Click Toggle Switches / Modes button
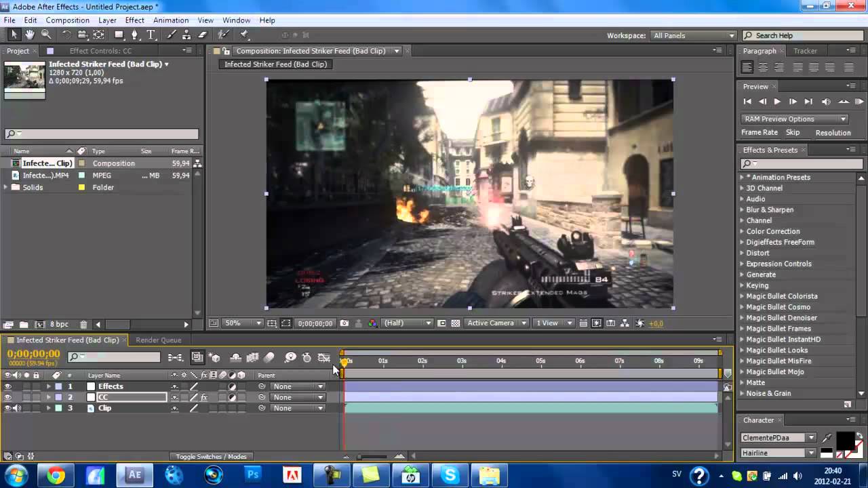Image resolution: width=868 pixels, height=488 pixels. pyautogui.click(x=211, y=456)
